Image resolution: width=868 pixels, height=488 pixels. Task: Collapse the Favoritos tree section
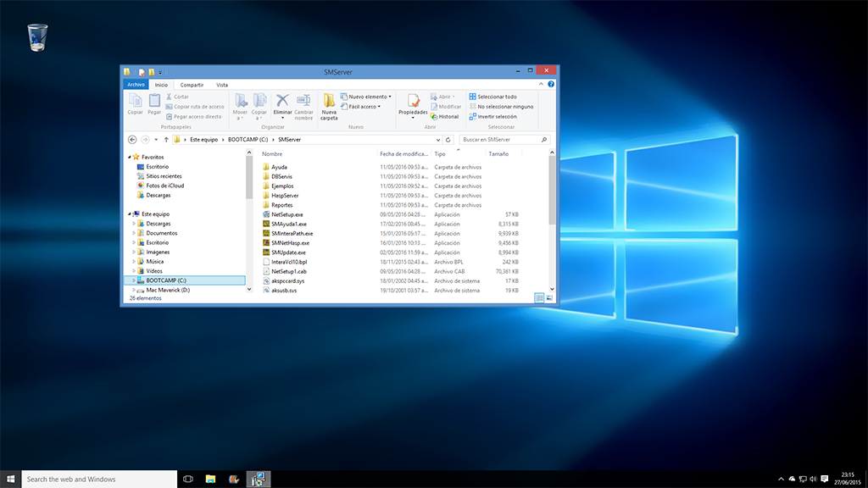pos(131,157)
